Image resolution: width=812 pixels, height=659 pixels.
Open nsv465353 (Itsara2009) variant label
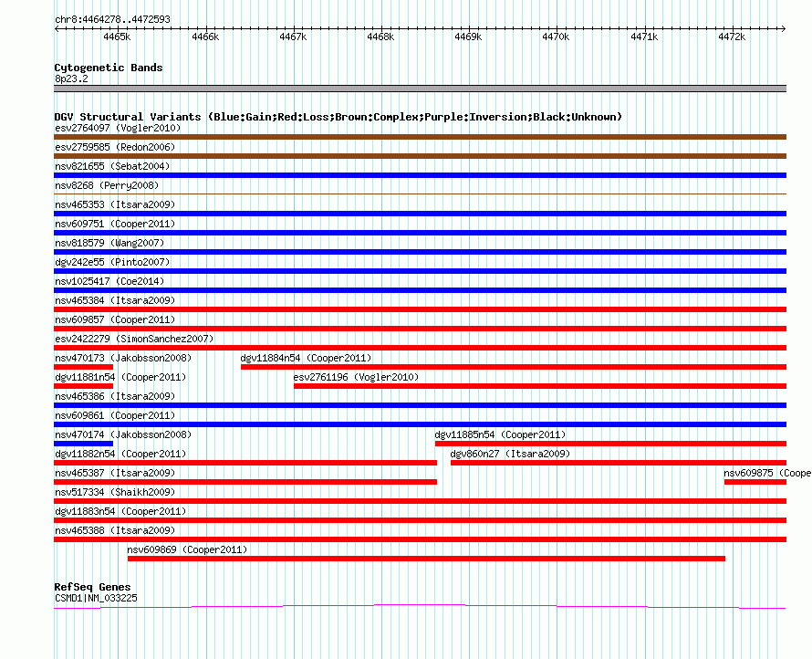pyautogui.click(x=115, y=204)
